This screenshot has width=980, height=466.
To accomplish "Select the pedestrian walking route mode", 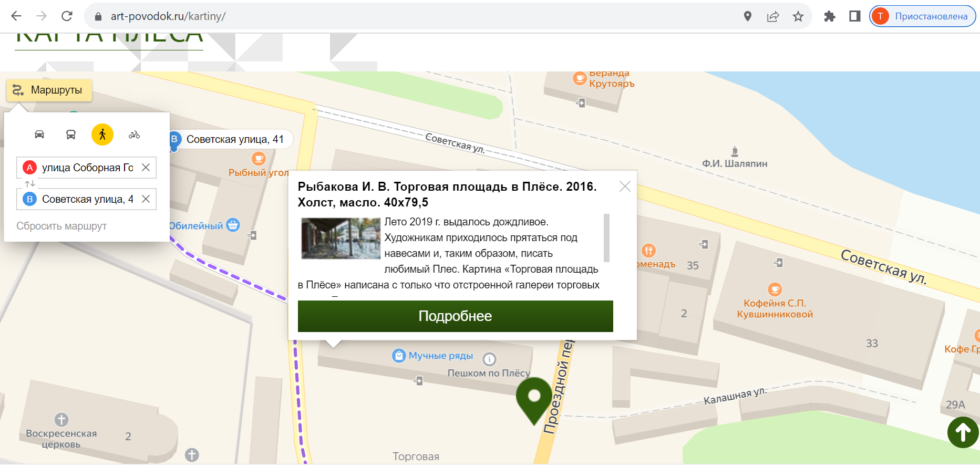I will click(x=102, y=134).
